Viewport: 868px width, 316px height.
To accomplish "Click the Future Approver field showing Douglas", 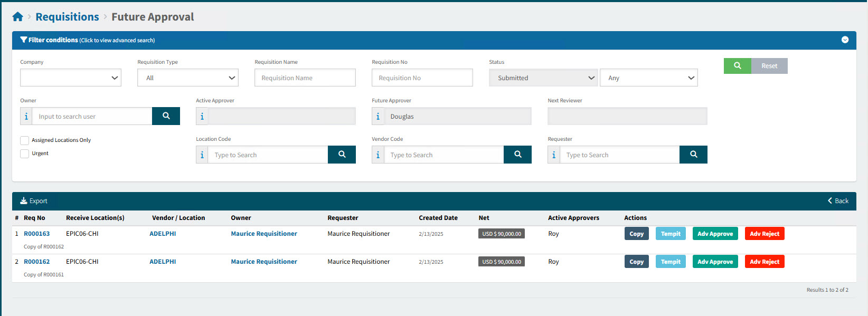I will (x=458, y=116).
